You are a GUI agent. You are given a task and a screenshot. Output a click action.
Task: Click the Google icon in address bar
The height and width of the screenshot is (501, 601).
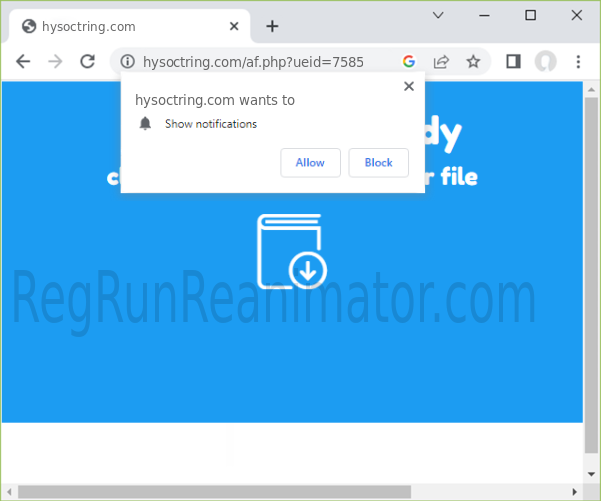[x=408, y=62]
